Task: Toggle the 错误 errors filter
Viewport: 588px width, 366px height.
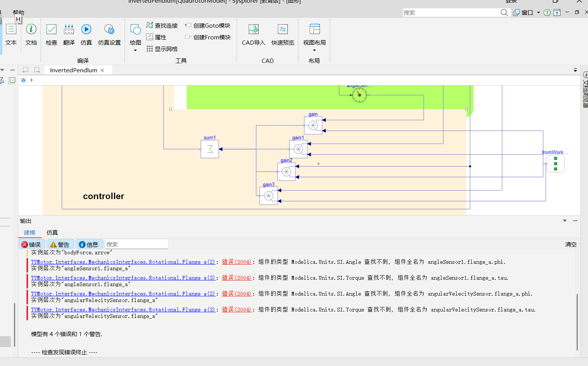Action: click(x=32, y=245)
